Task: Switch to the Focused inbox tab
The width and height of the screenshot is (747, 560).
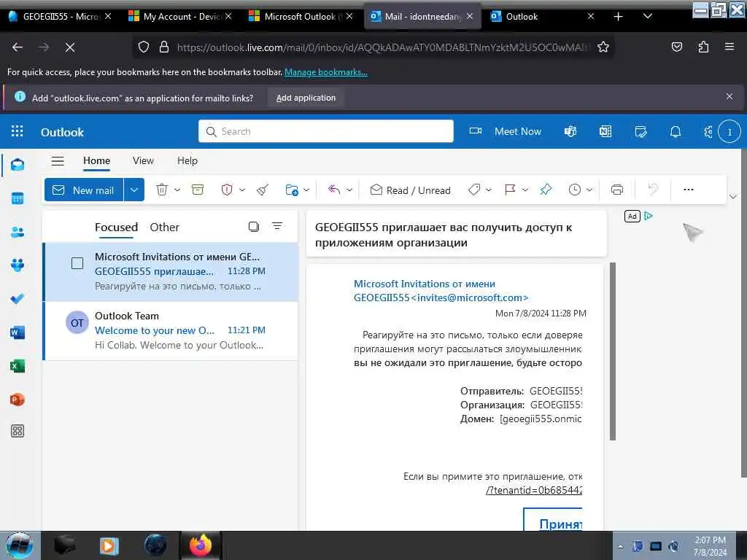Action: point(116,227)
